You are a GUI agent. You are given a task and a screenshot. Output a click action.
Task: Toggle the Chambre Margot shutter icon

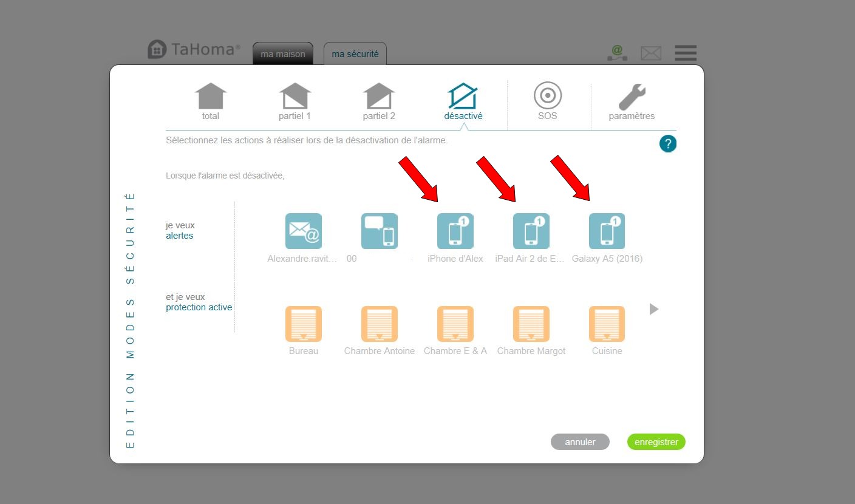[x=531, y=324]
